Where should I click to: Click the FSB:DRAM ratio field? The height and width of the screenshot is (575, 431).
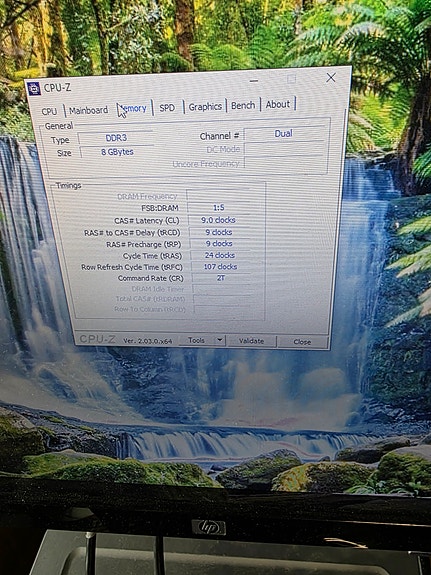pos(219,208)
